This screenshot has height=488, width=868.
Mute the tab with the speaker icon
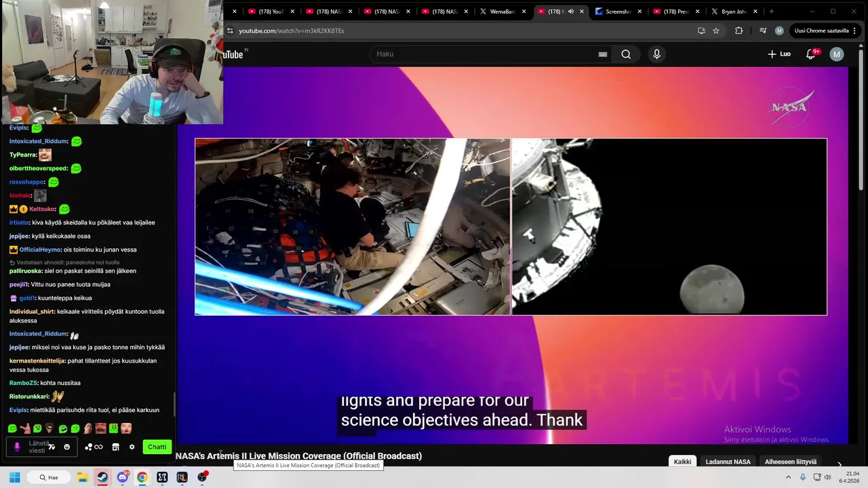(570, 12)
